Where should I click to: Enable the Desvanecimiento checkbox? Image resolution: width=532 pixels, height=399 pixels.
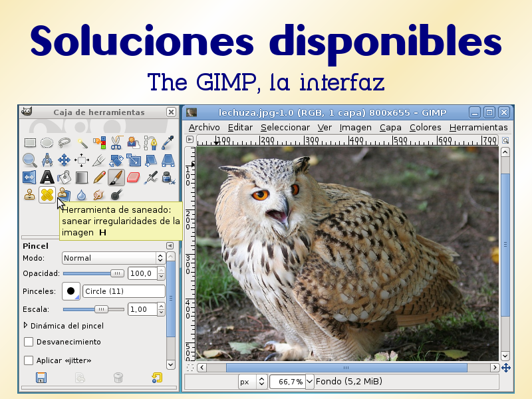pyautogui.click(x=28, y=342)
